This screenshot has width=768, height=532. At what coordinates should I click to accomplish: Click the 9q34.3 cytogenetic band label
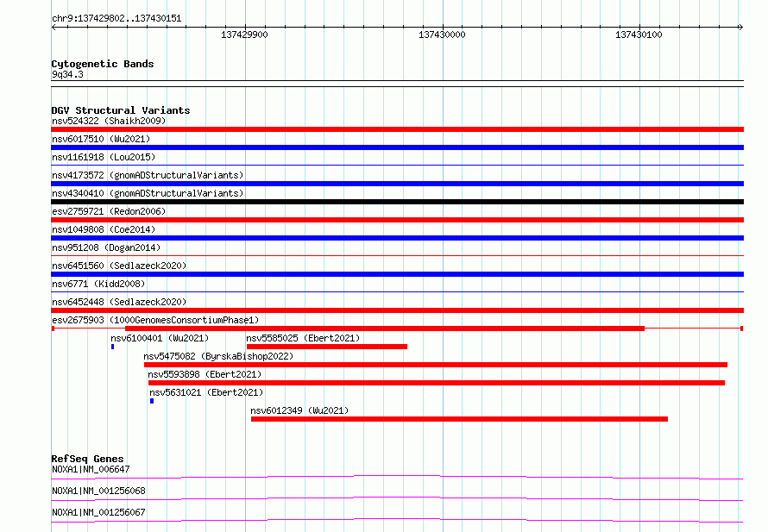click(x=67, y=74)
